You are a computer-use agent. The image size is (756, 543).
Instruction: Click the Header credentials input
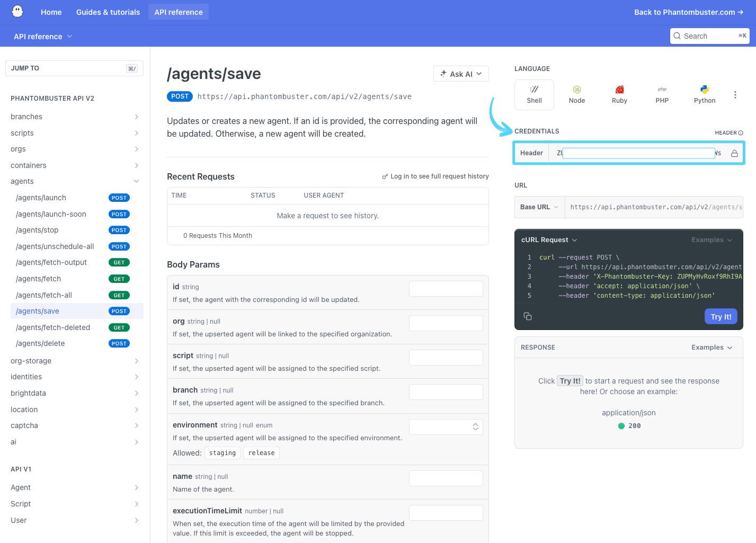638,153
